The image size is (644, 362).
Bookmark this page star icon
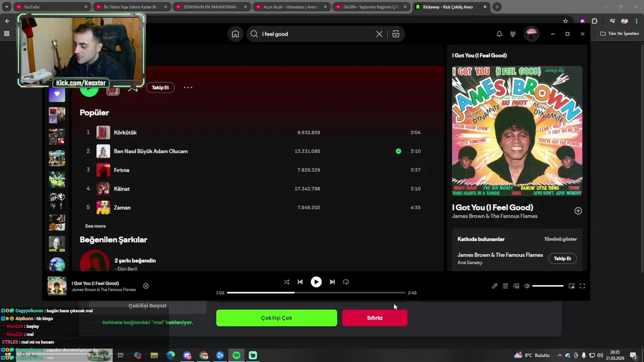566,21
